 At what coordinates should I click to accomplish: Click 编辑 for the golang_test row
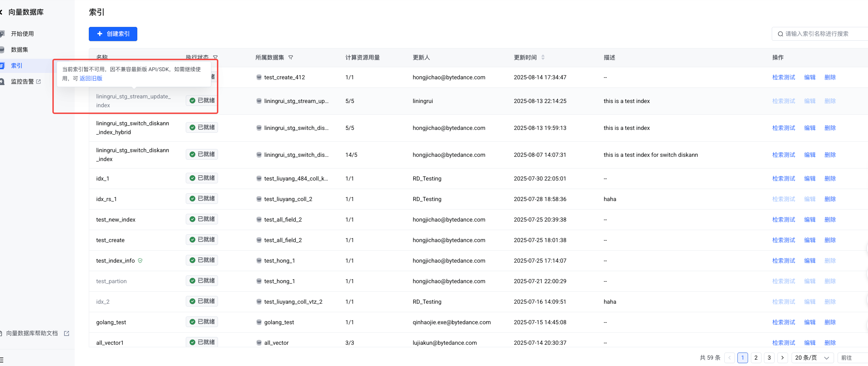click(810, 322)
